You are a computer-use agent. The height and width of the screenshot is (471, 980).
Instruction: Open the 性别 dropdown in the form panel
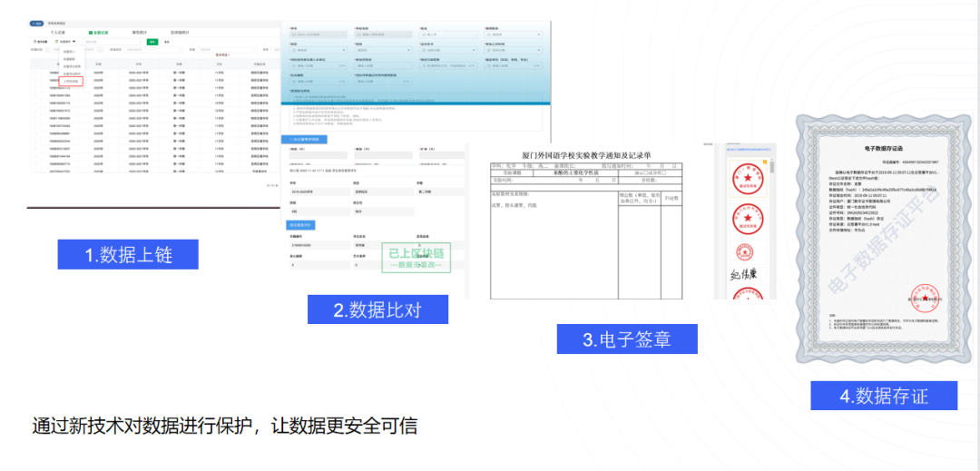click(x=383, y=50)
